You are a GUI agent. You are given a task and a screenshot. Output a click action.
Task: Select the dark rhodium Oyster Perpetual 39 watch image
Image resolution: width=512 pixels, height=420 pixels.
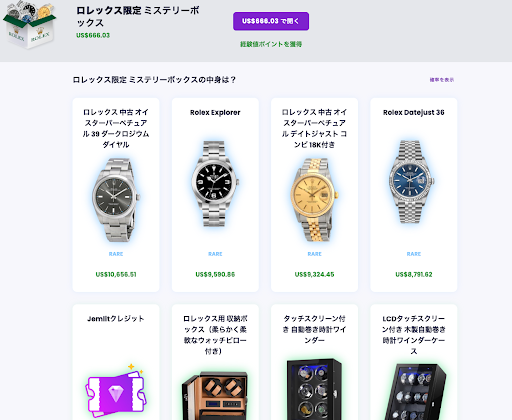click(x=116, y=199)
